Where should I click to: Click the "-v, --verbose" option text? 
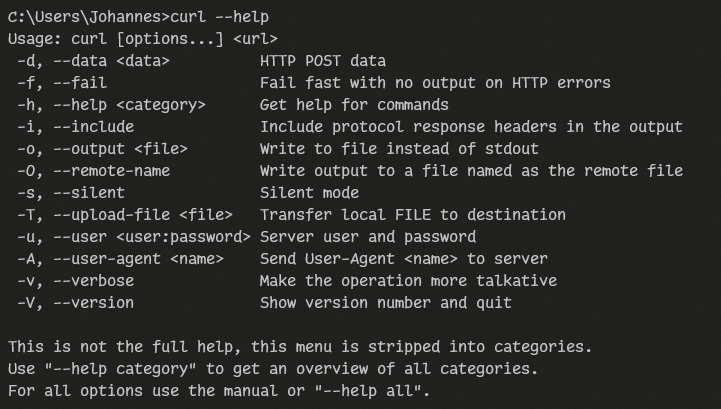[x=75, y=281]
